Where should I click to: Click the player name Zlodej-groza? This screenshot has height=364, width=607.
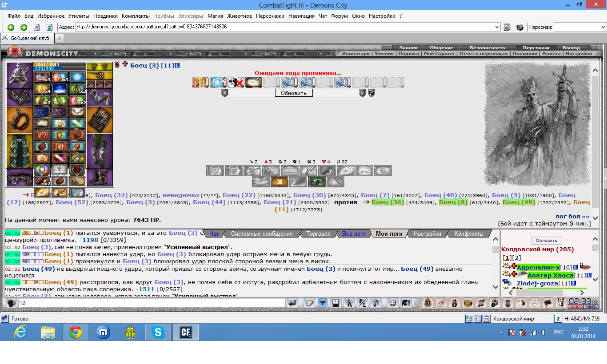pos(538,283)
